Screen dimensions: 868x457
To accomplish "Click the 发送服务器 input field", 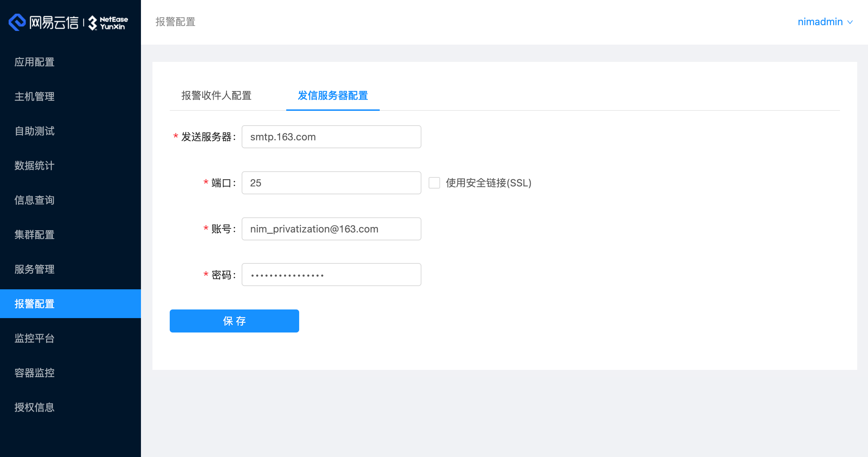I will (x=331, y=137).
